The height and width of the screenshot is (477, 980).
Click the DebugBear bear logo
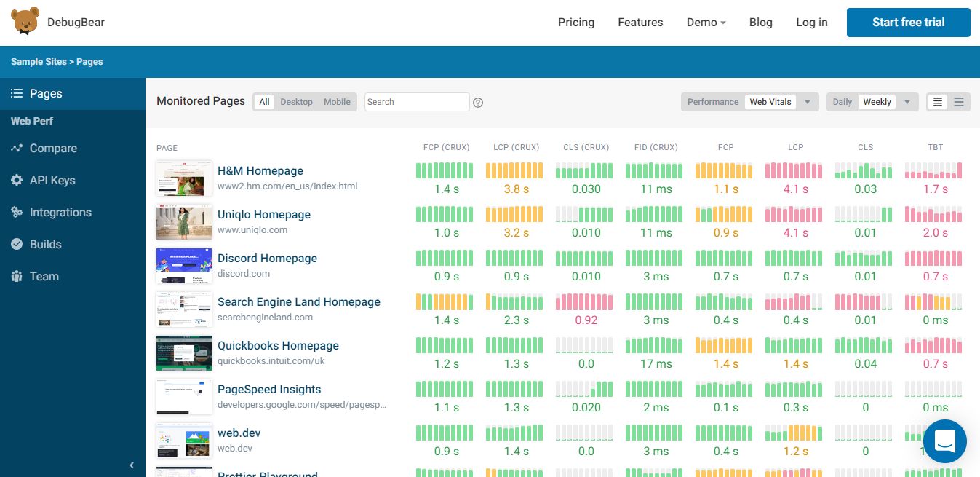25,22
